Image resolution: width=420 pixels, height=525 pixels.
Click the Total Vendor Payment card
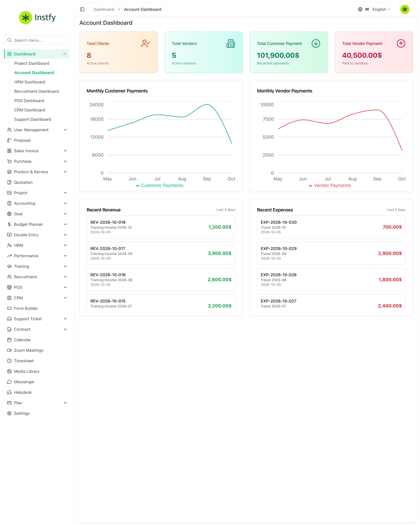coord(374,52)
